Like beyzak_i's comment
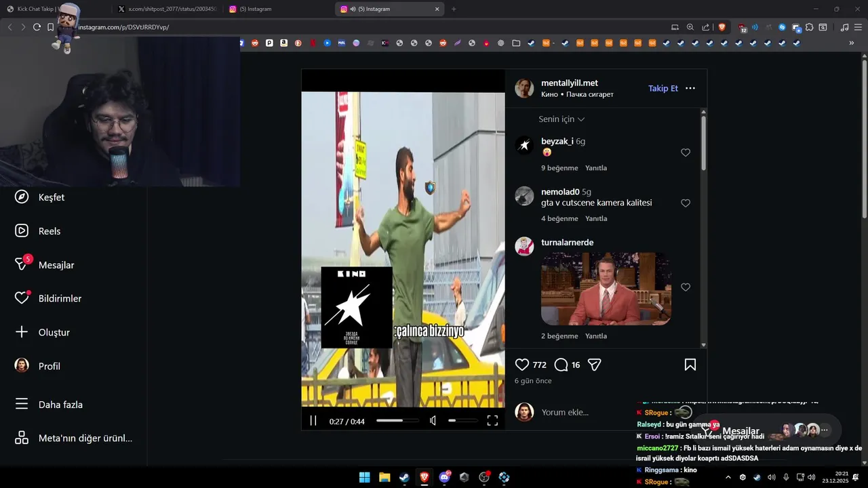The image size is (868, 488). [686, 152]
